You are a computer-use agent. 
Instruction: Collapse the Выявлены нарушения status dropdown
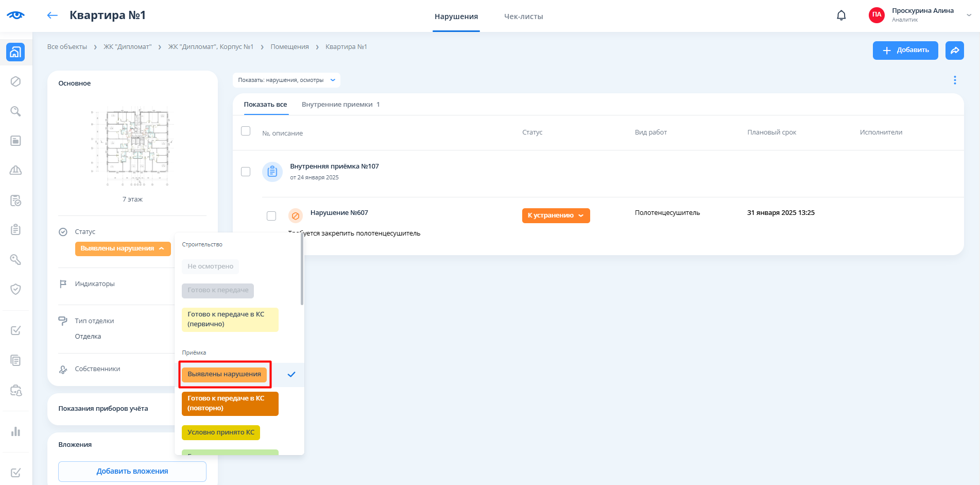point(123,248)
